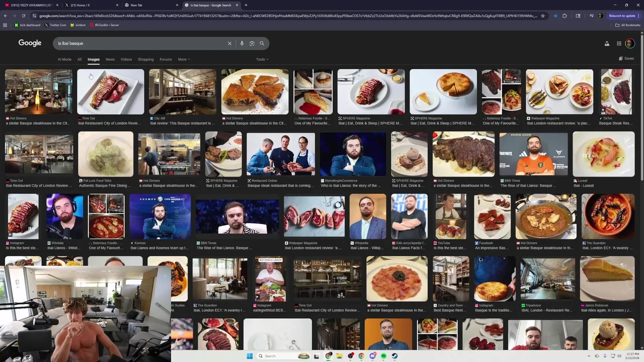Screen dimensions: 644x362
Task: Open Time Out sliced steak thumbnail
Action: coord(110,92)
